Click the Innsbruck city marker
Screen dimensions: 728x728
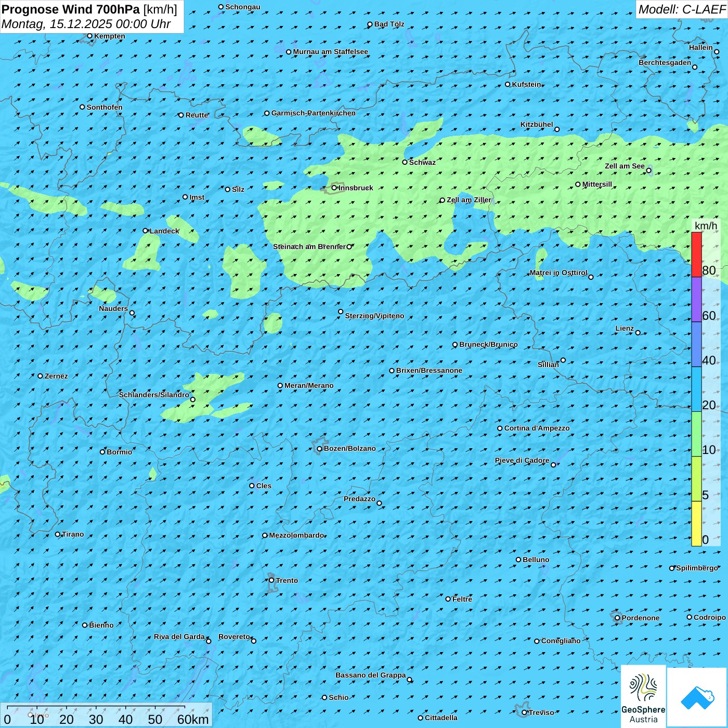pos(334,188)
